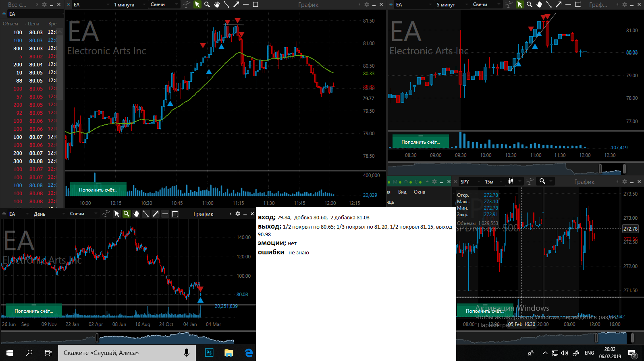644x361 pixels.
Task: Open settings gear of time and sales panel
Action: (x=44, y=4)
